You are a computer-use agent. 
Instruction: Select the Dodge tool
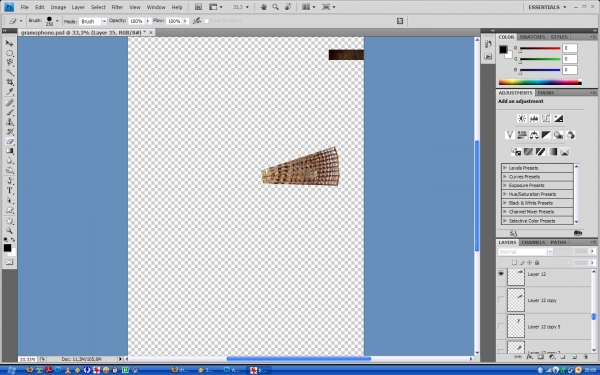point(9,170)
